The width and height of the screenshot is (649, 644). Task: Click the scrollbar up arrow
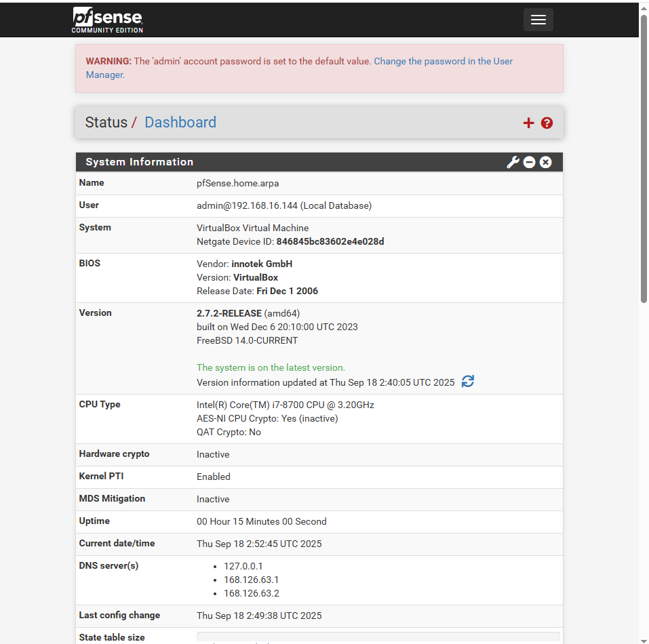click(x=644, y=8)
